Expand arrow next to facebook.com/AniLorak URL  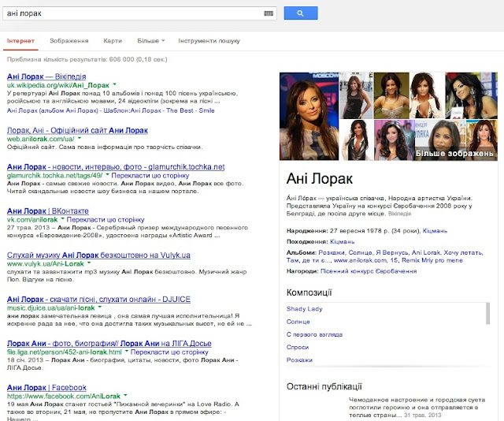125,395
